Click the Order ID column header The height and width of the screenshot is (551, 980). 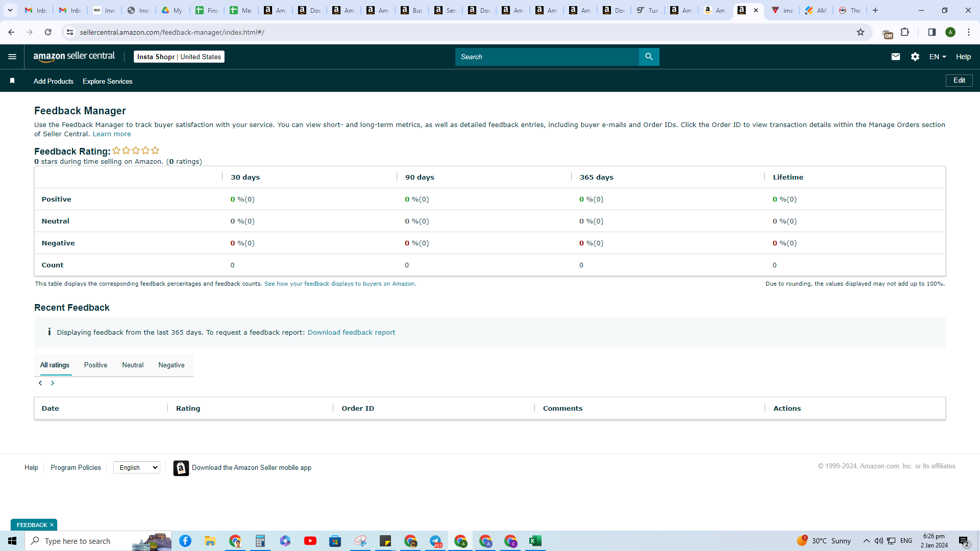[357, 408]
